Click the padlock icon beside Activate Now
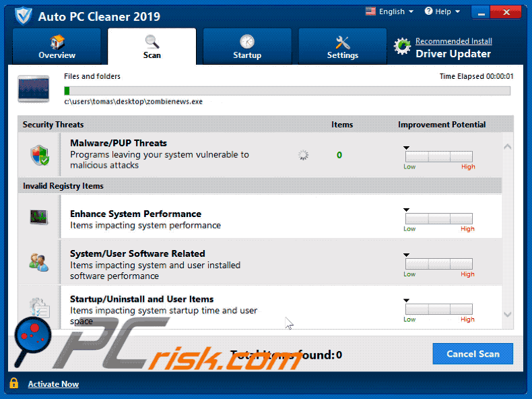The width and height of the screenshot is (532, 399). click(14, 383)
